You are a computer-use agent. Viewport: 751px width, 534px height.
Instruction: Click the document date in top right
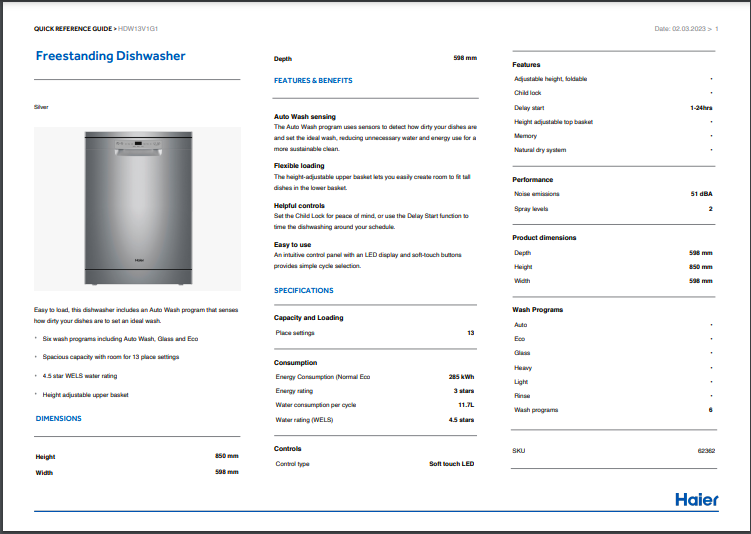point(680,29)
